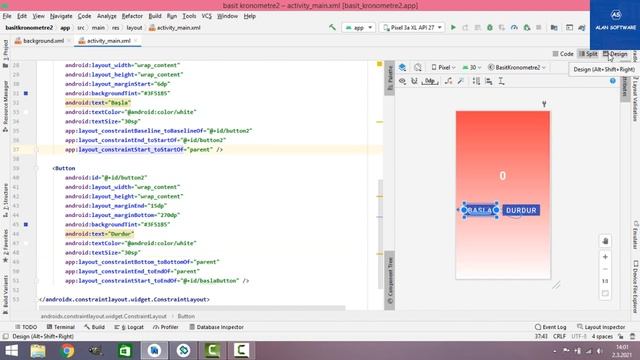Open the Event Log
The height and width of the screenshot is (360, 640).
click(551, 327)
